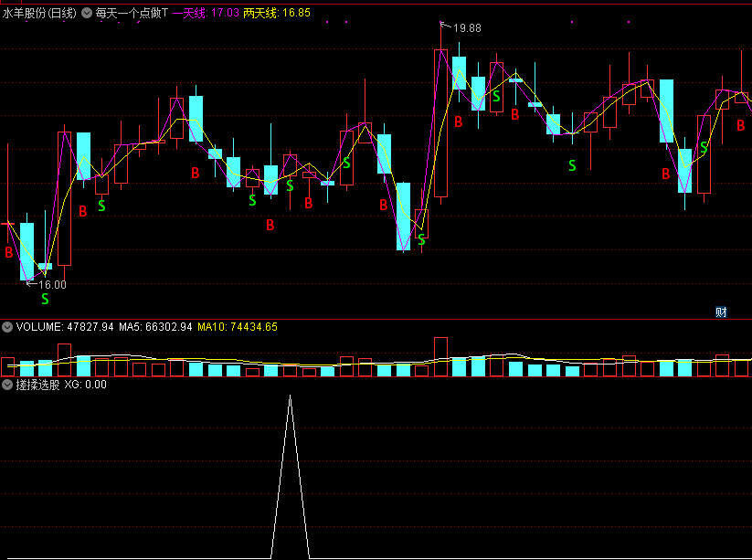This screenshot has height=560, width=752.
Task: Select the 两天线: 16.85 legend value
Action: [x=277, y=13]
